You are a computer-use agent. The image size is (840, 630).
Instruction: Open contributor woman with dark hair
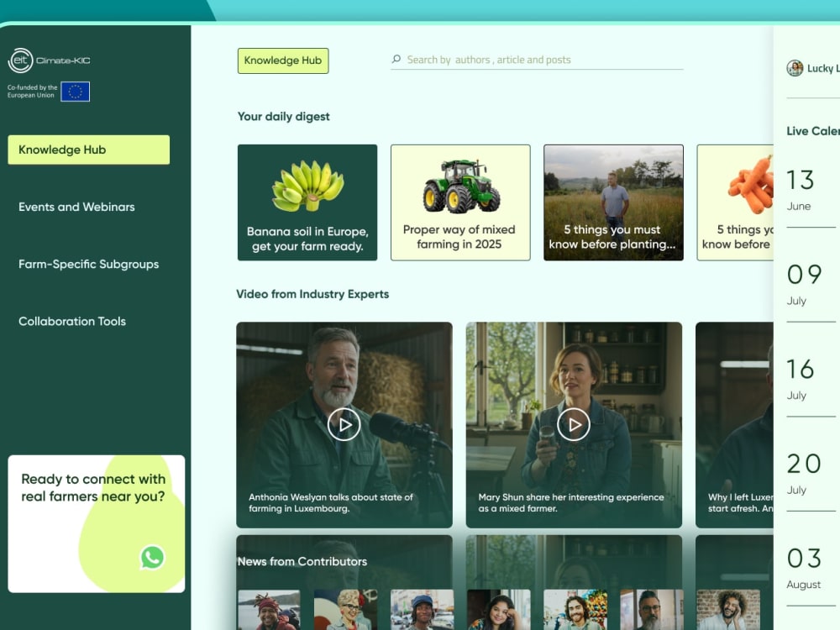click(x=499, y=610)
